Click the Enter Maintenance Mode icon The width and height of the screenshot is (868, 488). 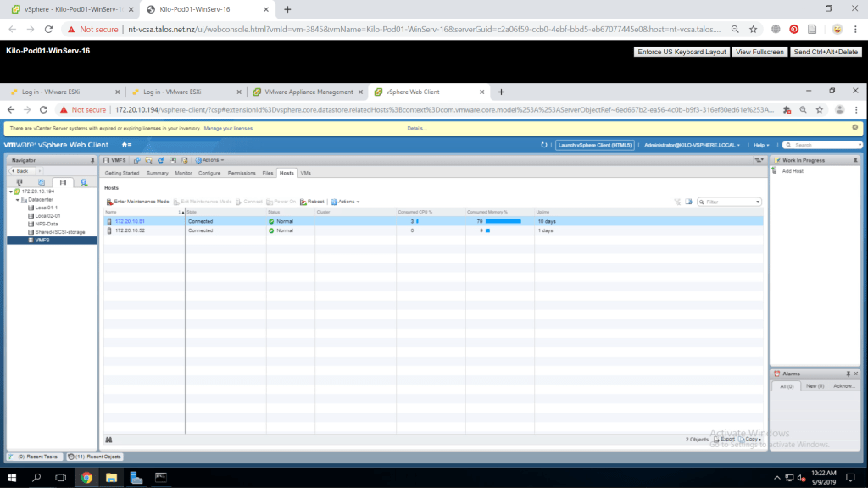pyautogui.click(x=109, y=202)
